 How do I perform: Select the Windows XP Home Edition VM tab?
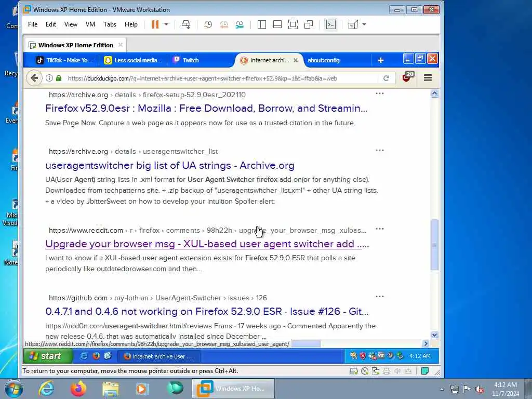pos(75,45)
